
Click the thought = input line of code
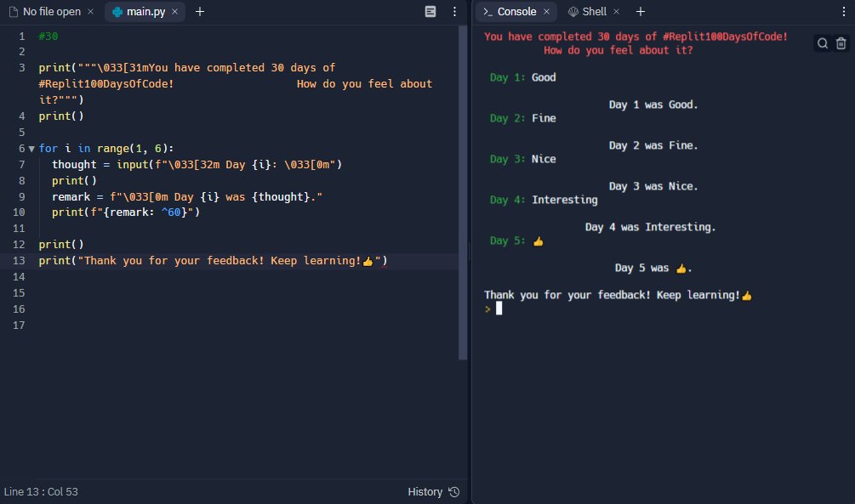(197, 164)
